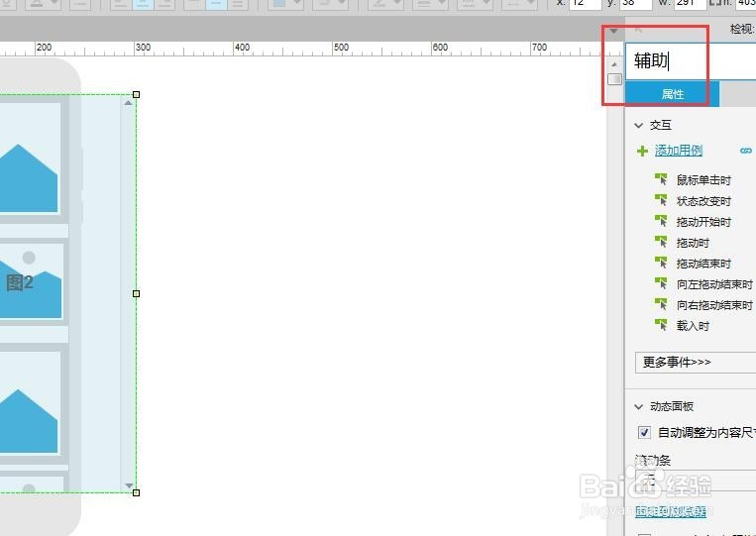Screen dimensions: 756x536
Task: Open the 更多事件>>> dropdown
Action: [696, 362]
